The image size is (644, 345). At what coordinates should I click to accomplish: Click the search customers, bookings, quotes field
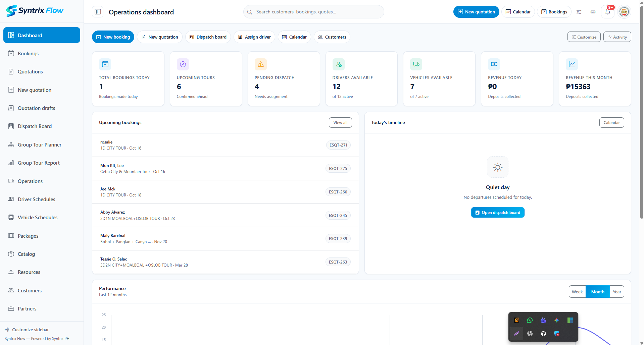point(314,12)
